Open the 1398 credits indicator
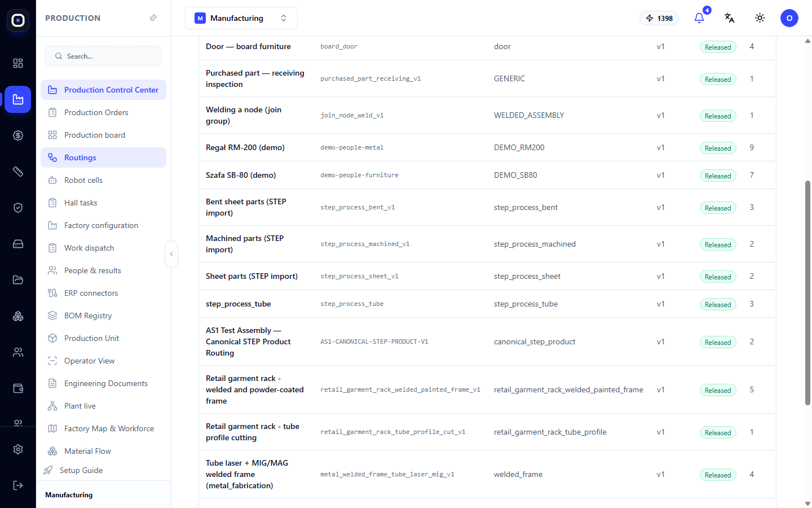 click(659, 18)
